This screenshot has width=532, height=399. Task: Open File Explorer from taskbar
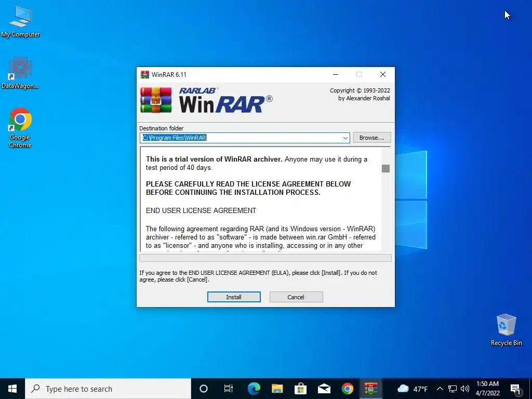pos(277,389)
